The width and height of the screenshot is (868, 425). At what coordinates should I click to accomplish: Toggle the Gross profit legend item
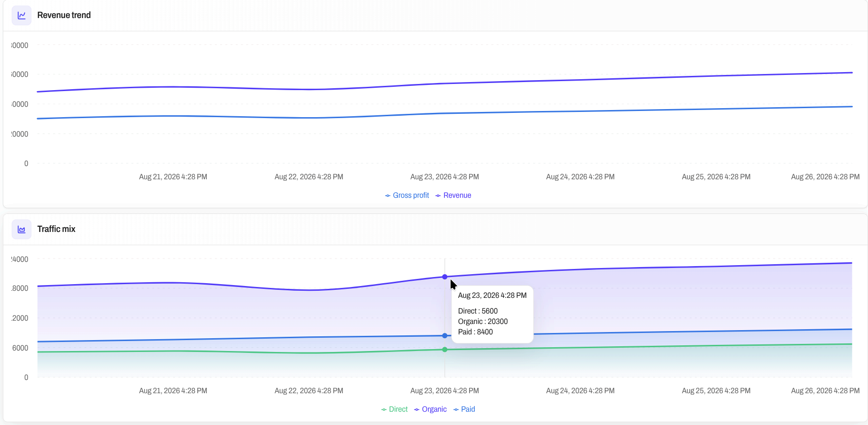[407, 195]
